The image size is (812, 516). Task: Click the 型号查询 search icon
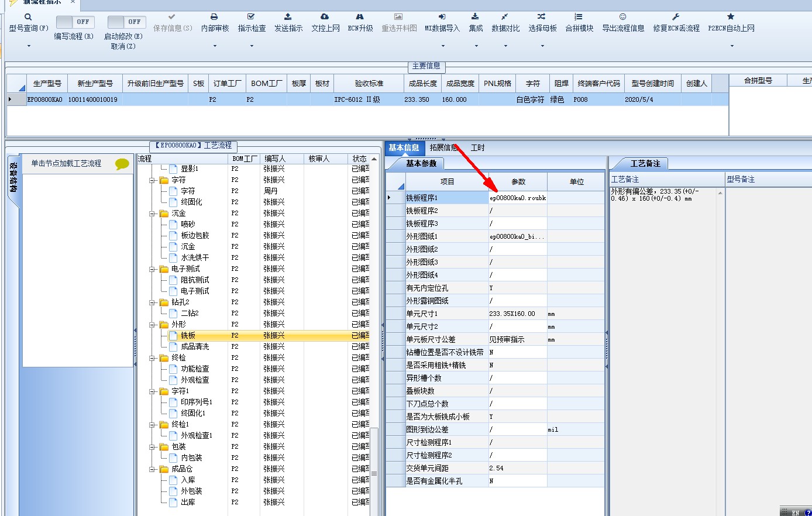[28, 17]
